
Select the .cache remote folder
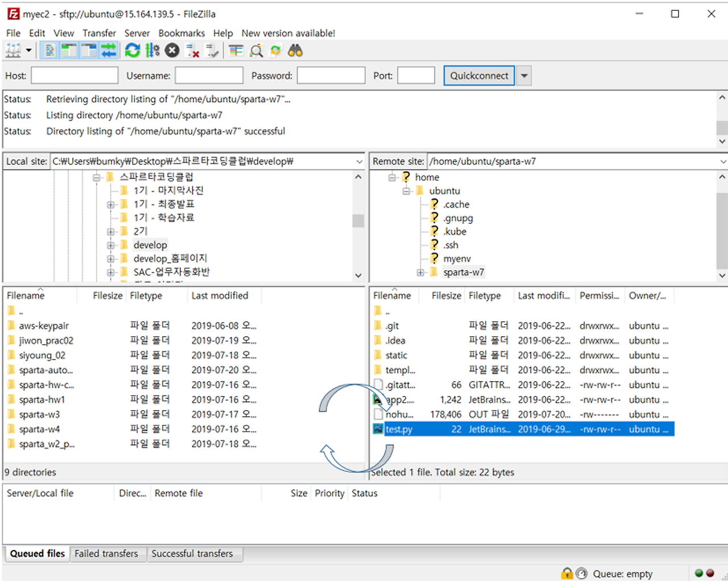(456, 204)
